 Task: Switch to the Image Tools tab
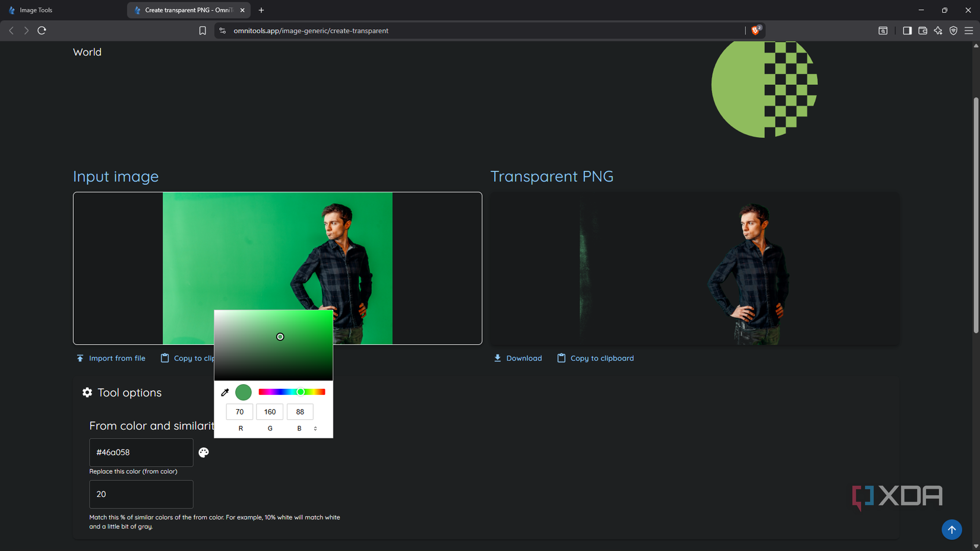[64, 10]
